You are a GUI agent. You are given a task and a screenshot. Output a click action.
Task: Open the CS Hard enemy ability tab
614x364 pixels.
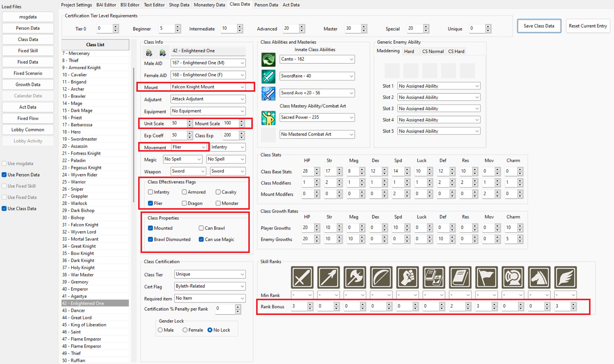tap(456, 51)
